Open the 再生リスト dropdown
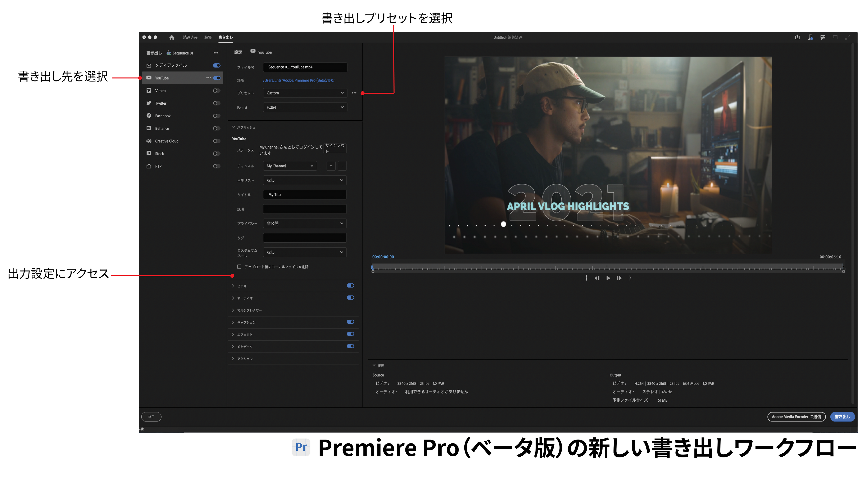This screenshot has height=480, width=868. click(x=305, y=180)
